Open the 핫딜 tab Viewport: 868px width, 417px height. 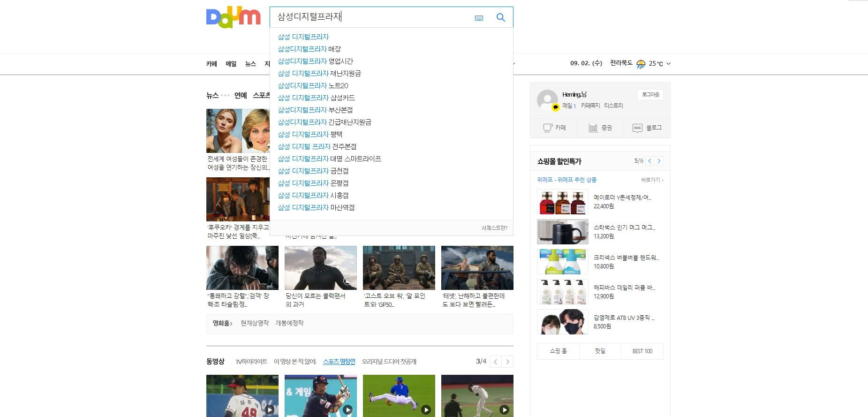tap(600, 351)
